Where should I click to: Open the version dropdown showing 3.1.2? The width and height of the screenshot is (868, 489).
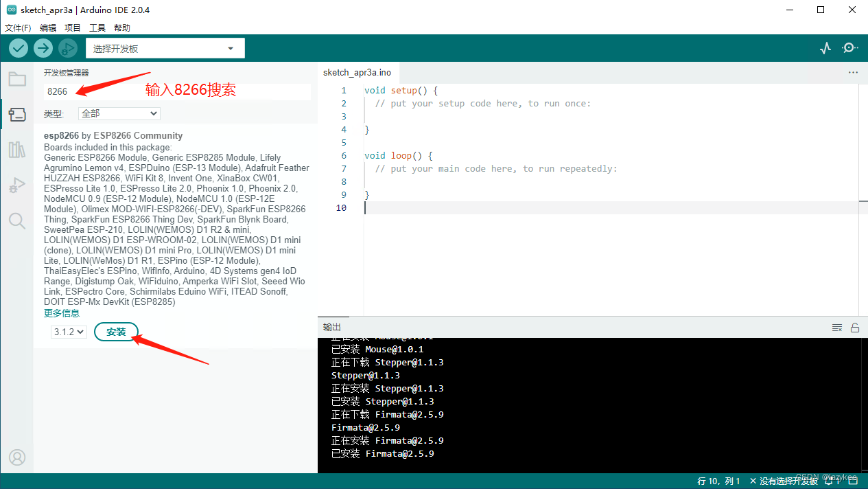(x=68, y=331)
